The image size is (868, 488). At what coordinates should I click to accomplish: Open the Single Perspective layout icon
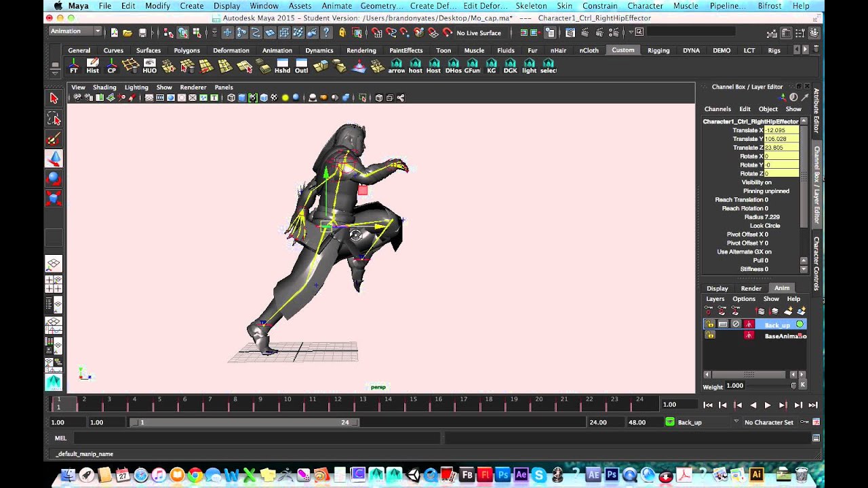coord(54,265)
